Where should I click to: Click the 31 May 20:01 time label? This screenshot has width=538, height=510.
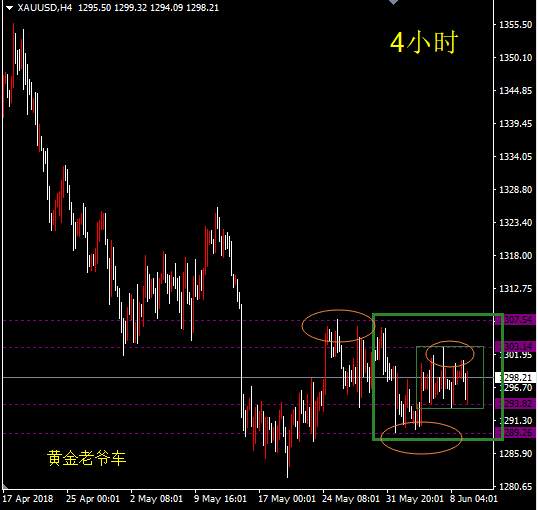(415, 499)
